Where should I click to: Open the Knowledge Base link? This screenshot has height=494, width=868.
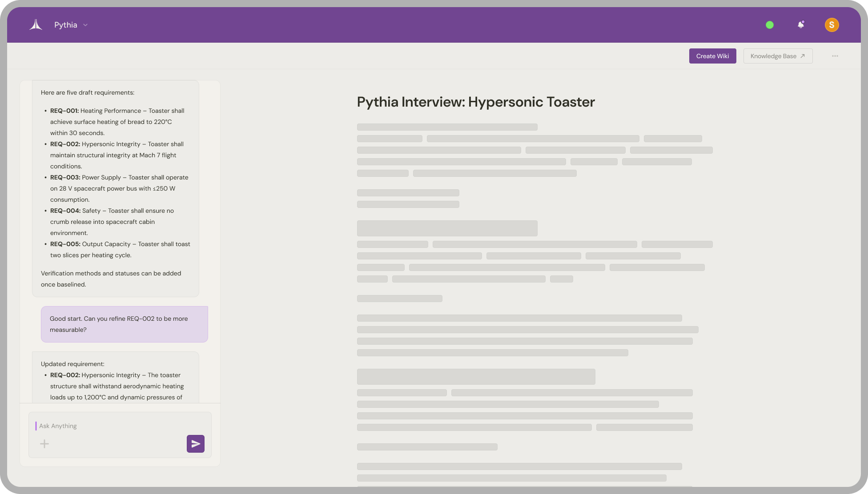(773, 56)
